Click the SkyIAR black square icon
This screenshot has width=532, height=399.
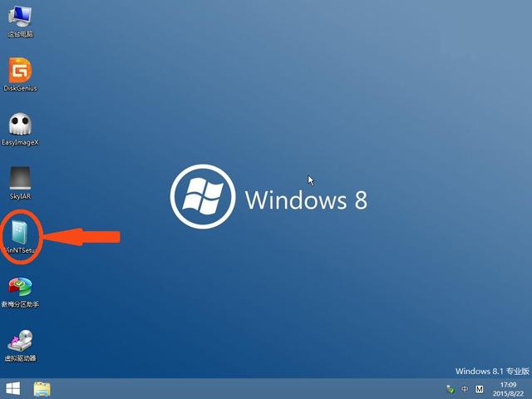[x=20, y=178]
